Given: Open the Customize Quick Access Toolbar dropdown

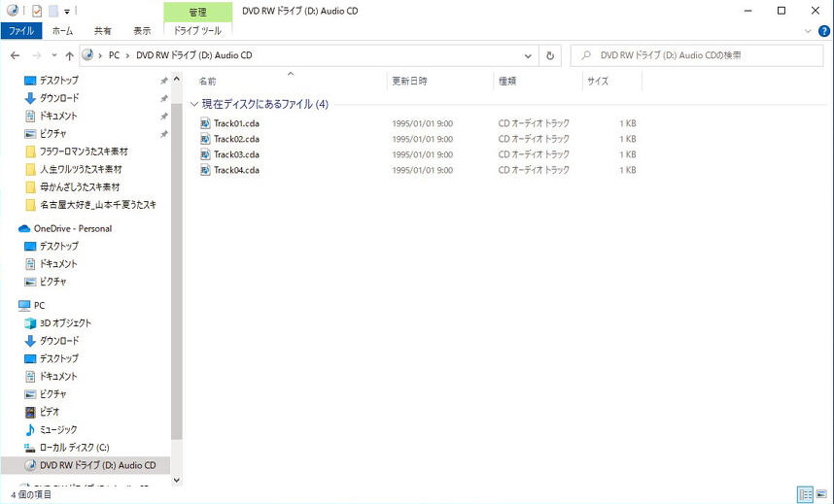Looking at the screenshot, I should click(67, 12).
